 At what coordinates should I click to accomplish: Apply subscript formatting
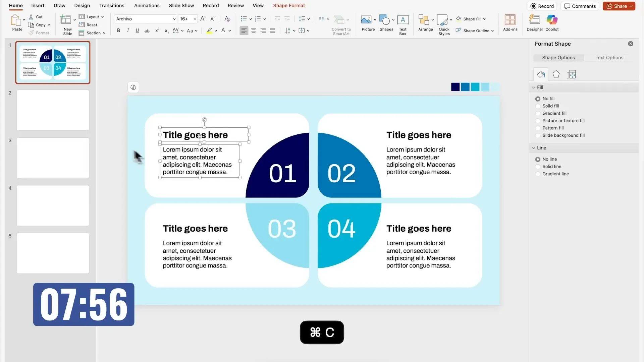[166, 31]
